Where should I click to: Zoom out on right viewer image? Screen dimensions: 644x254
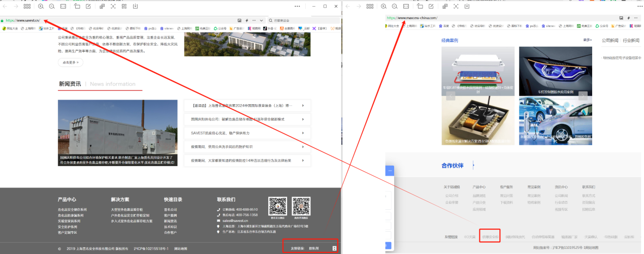click(395, 6)
